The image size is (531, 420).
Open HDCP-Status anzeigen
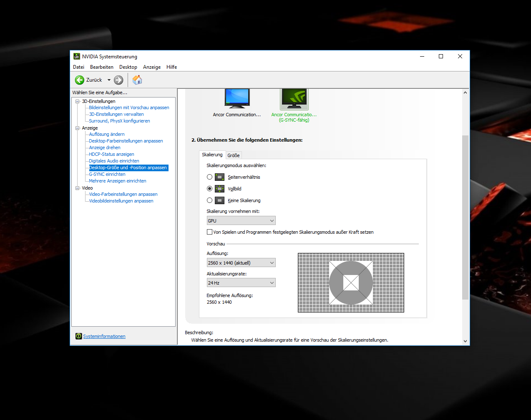(x=111, y=154)
